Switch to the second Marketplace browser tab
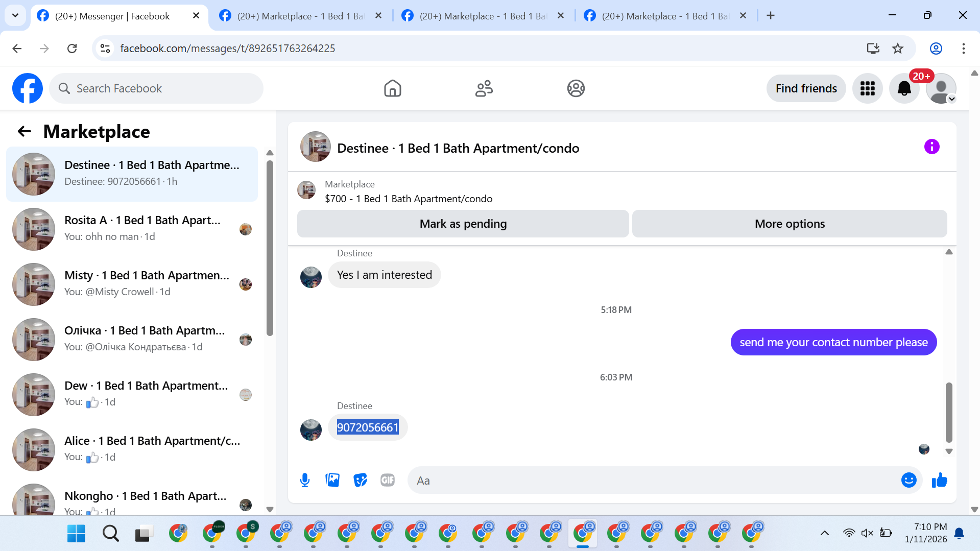 click(x=301, y=16)
